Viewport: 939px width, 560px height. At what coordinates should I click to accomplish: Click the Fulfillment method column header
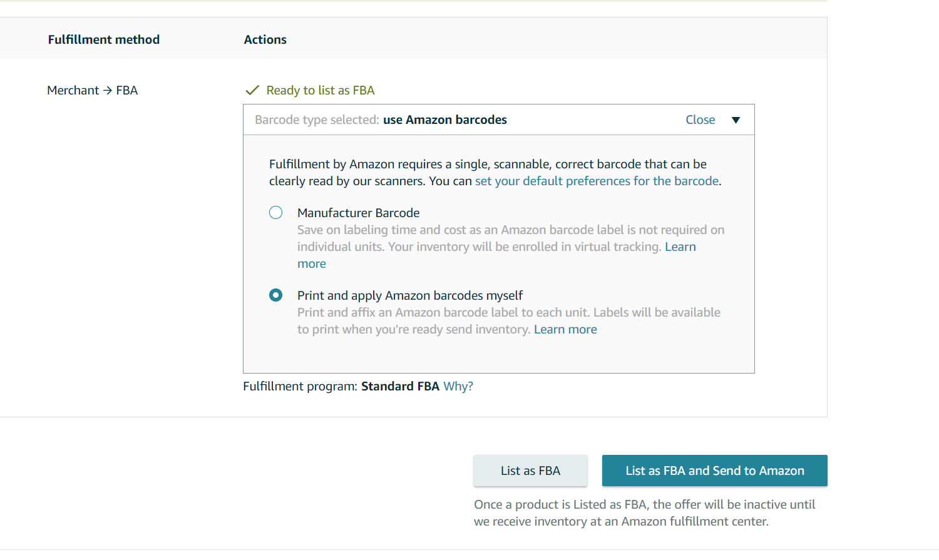coord(104,39)
